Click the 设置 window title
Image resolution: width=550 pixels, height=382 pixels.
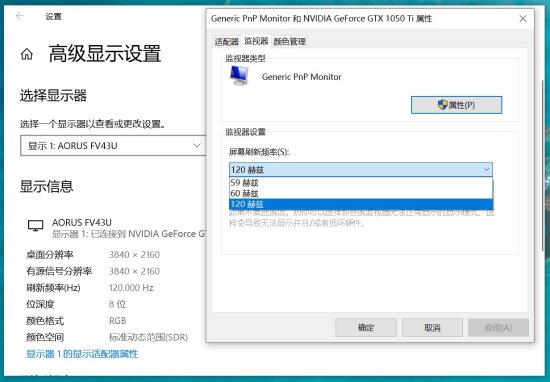[54, 16]
